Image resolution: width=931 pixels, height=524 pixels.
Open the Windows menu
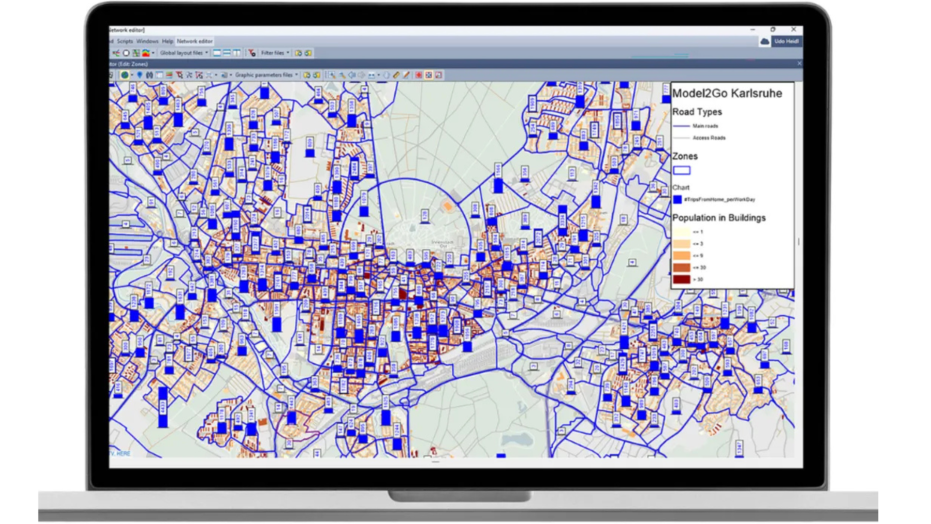click(147, 42)
